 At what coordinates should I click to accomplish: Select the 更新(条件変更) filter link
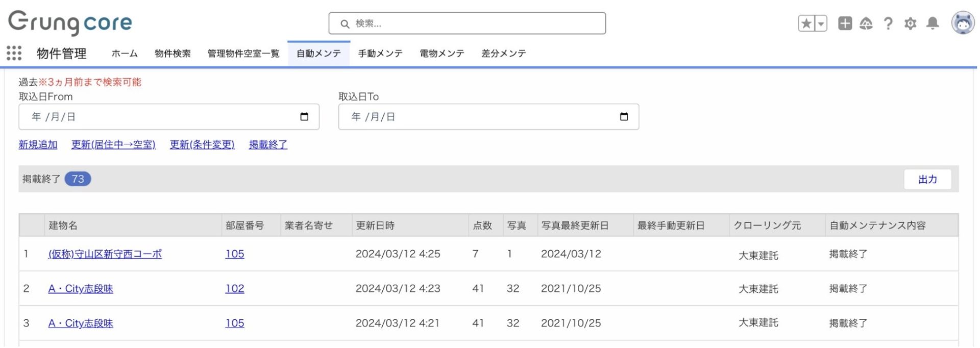click(202, 145)
